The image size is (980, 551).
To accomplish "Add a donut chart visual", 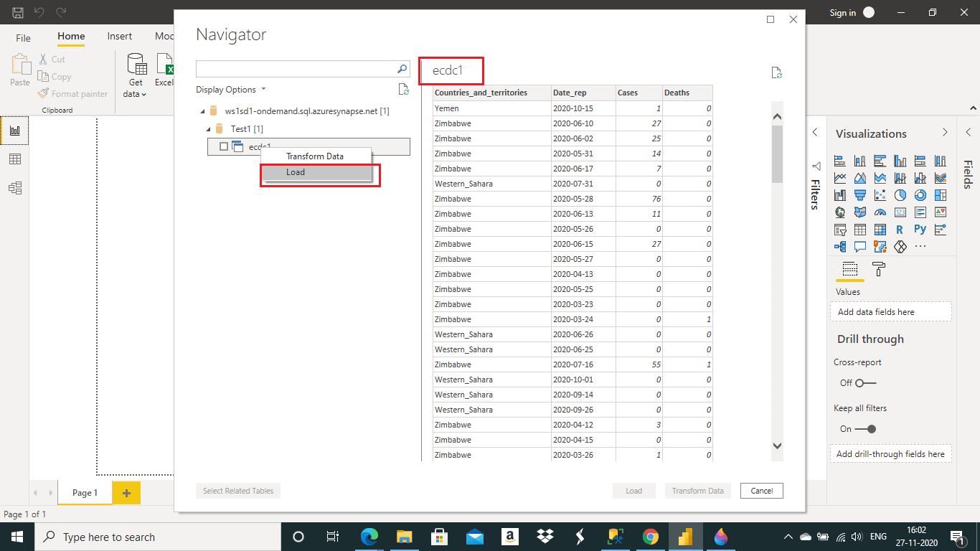I will click(920, 195).
